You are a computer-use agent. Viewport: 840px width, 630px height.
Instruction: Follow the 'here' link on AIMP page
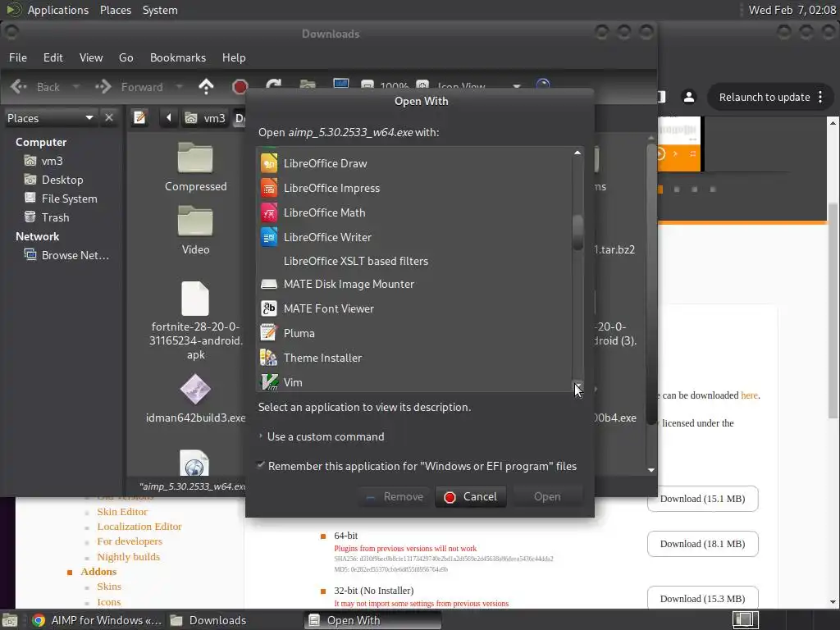coord(749,395)
